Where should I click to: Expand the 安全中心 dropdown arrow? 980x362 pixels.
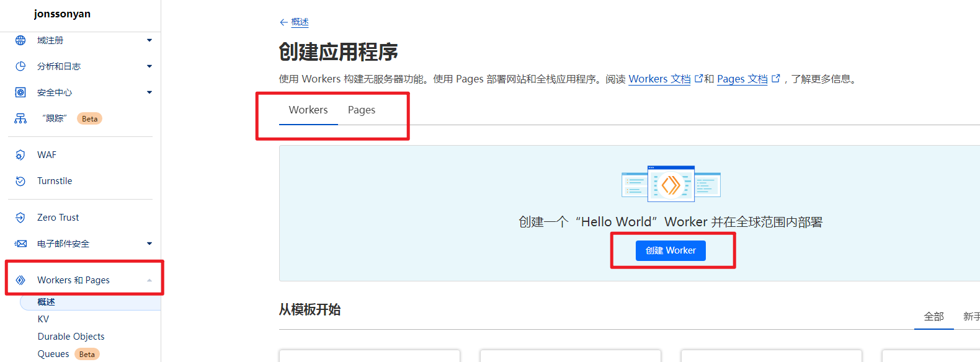[149, 92]
